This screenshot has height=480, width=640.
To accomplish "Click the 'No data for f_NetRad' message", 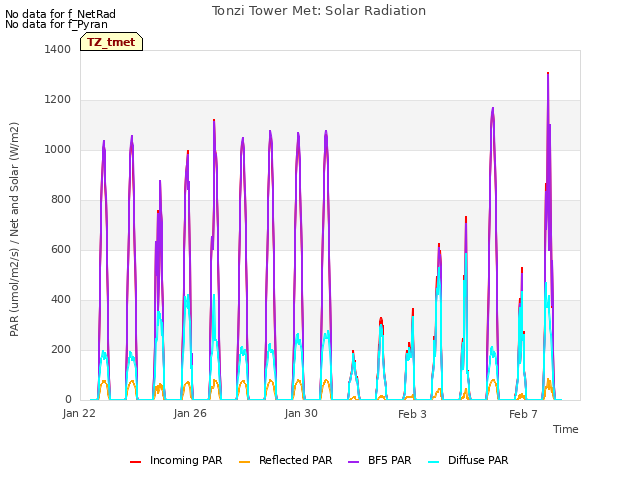I will [x=60, y=14].
